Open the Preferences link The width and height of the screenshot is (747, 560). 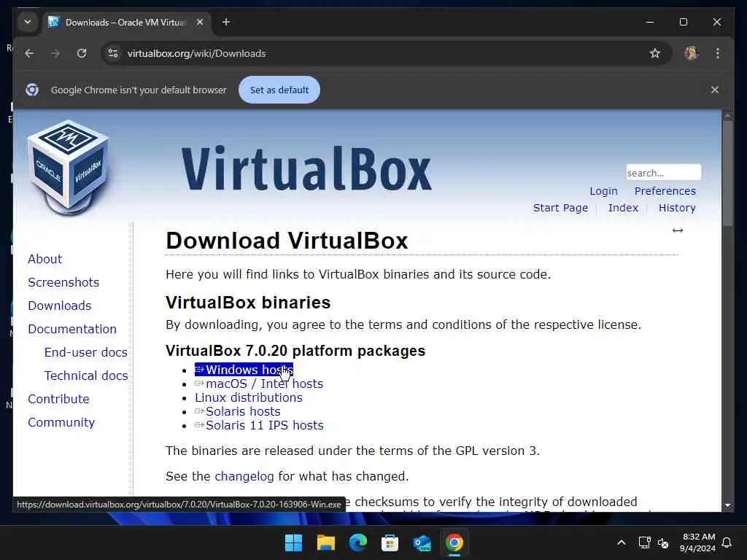[x=665, y=191]
